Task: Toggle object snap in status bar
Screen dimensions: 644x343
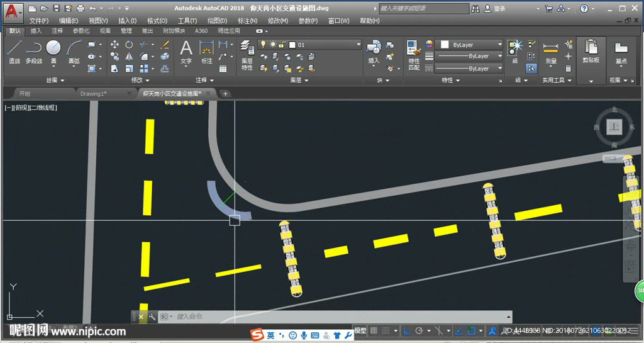Action: 471,330
